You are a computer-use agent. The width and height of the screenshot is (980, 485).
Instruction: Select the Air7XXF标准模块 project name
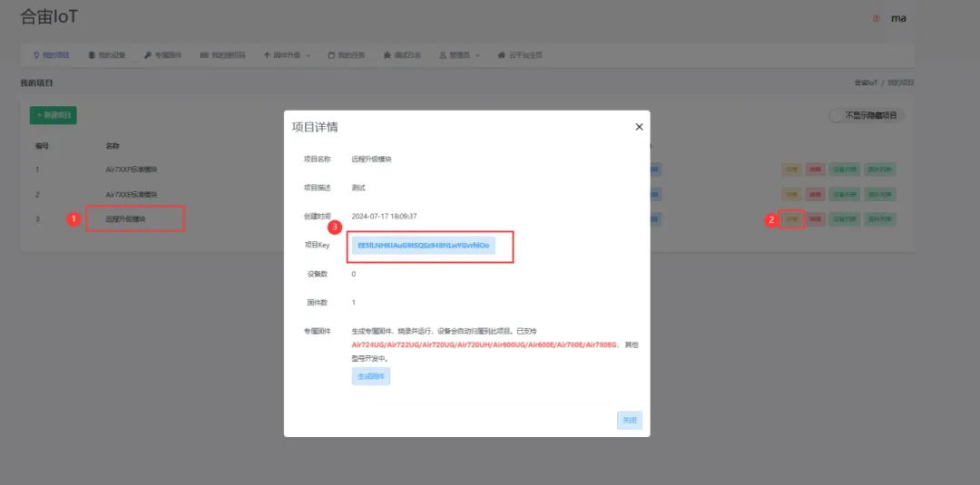pyautogui.click(x=132, y=170)
